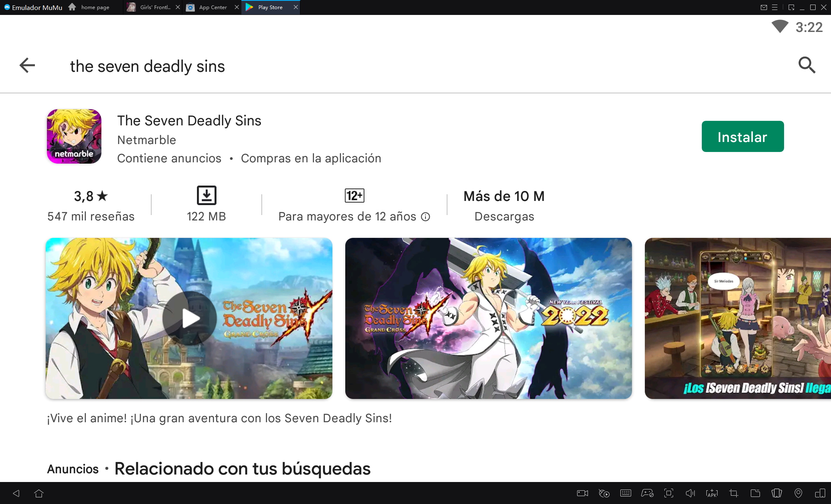
Task: Play the game trailer video
Action: coord(189,318)
